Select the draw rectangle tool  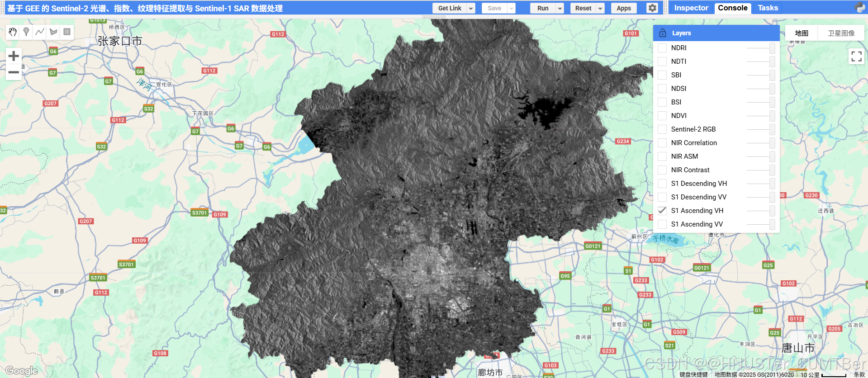pyautogui.click(x=67, y=32)
